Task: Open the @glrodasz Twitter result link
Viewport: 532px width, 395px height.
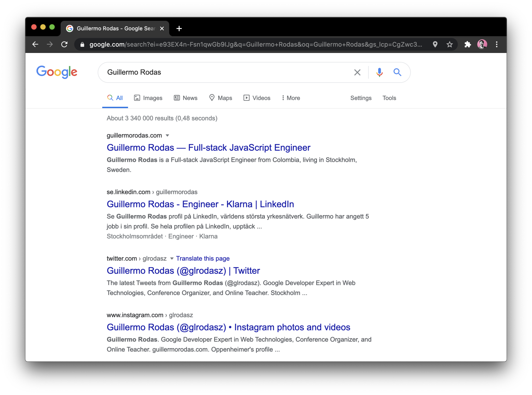Action: [183, 271]
